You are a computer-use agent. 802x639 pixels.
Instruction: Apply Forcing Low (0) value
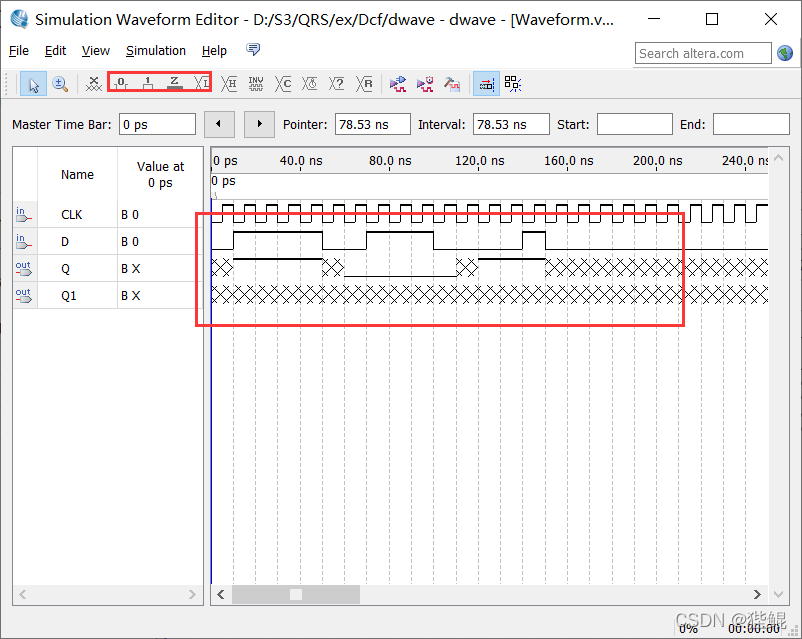(121, 83)
